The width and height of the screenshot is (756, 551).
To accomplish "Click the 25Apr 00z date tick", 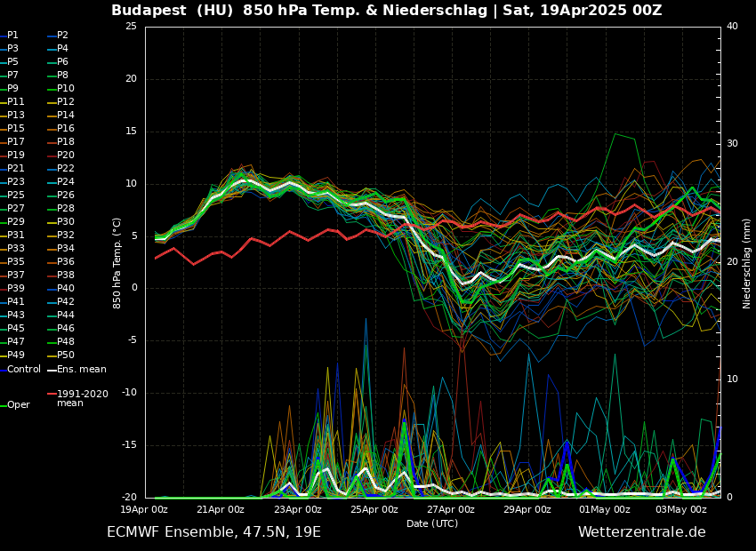I will (x=374, y=510).
